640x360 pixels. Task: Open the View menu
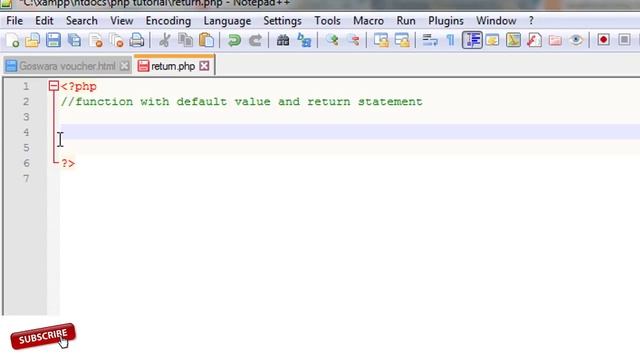(x=122, y=21)
